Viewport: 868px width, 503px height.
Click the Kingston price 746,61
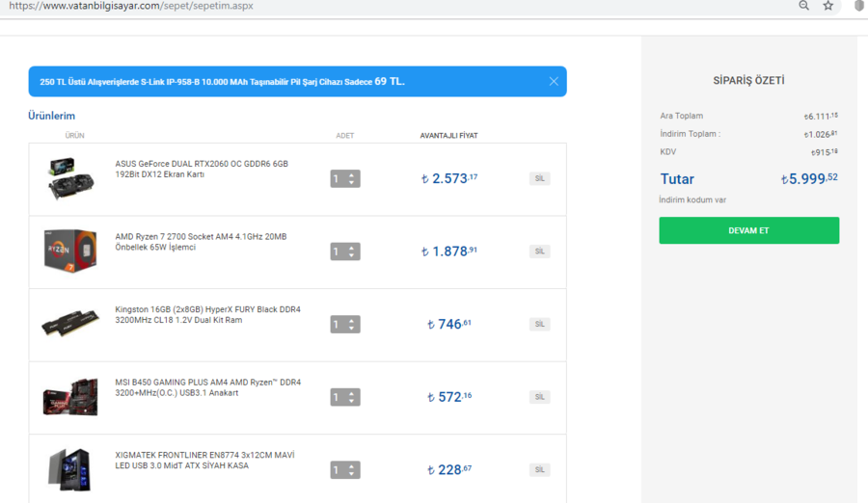[448, 324]
